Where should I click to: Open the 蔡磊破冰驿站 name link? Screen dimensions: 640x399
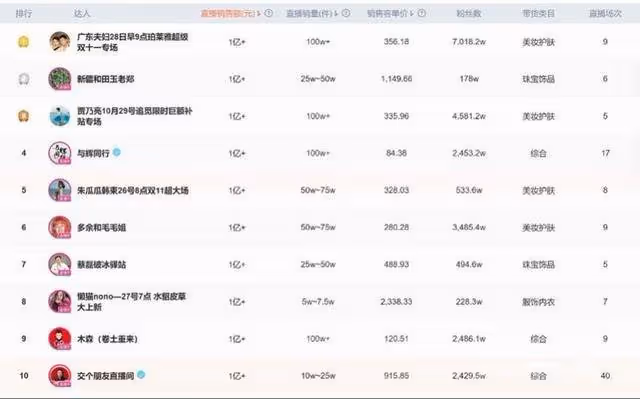[102, 265]
